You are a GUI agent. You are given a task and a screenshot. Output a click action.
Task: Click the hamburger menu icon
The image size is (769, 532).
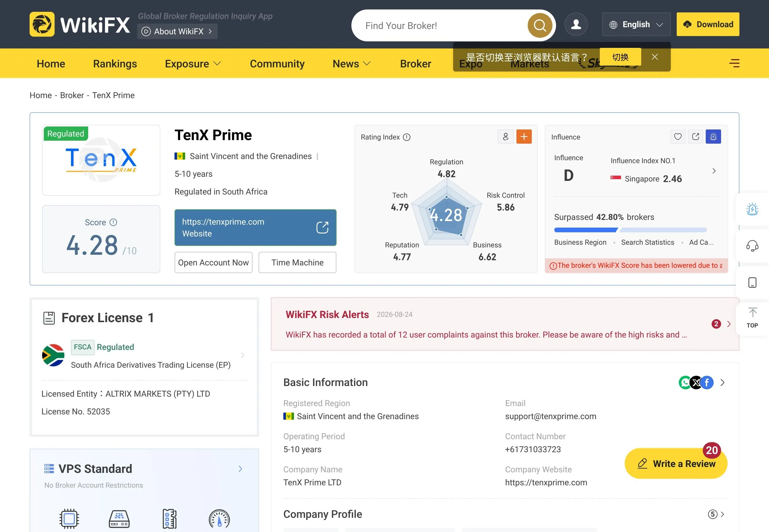pos(734,63)
